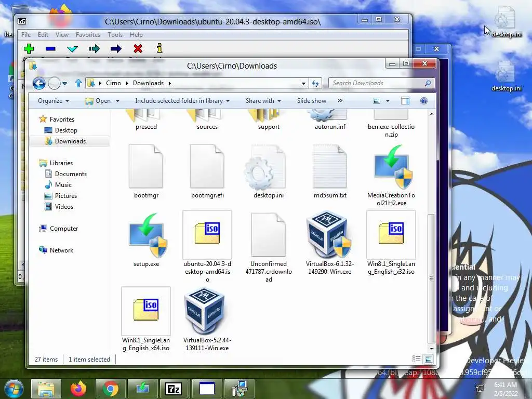Open Explorer Help button
The image size is (532, 399).
tap(424, 101)
